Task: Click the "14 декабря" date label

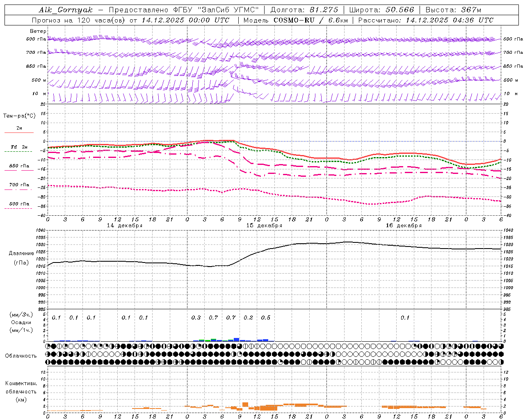Action: (x=125, y=226)
